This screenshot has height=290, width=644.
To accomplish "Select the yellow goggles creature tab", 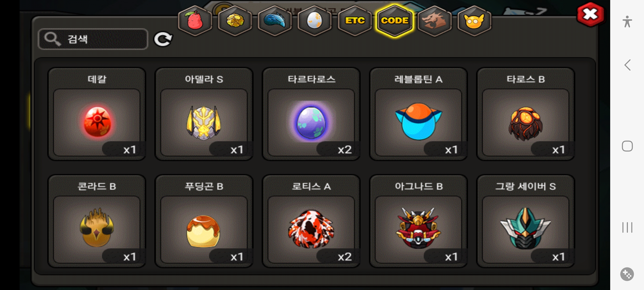I will click(474, 21).
